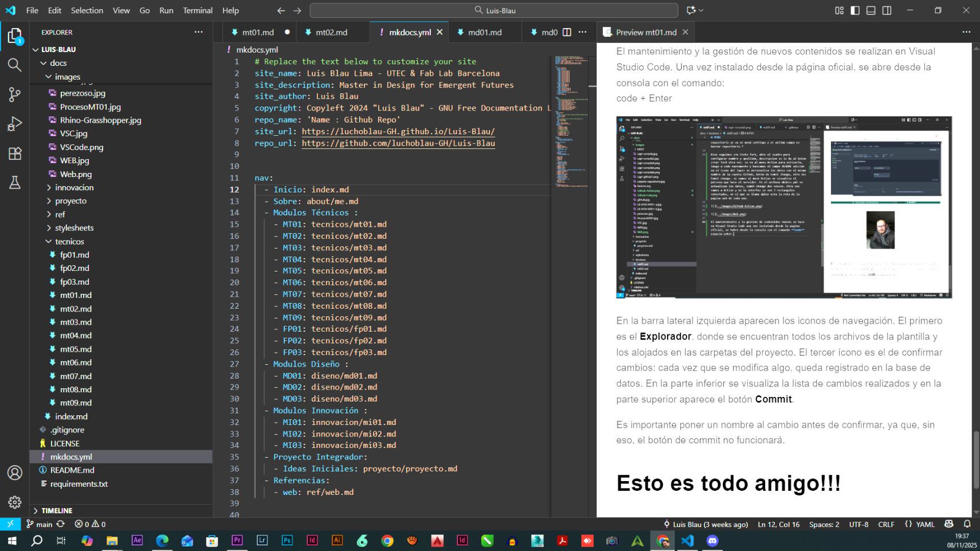Open Google Chrome from the taskbar
Image resolution: width=980 pixels, height=551 pixels.
[387, 541]
